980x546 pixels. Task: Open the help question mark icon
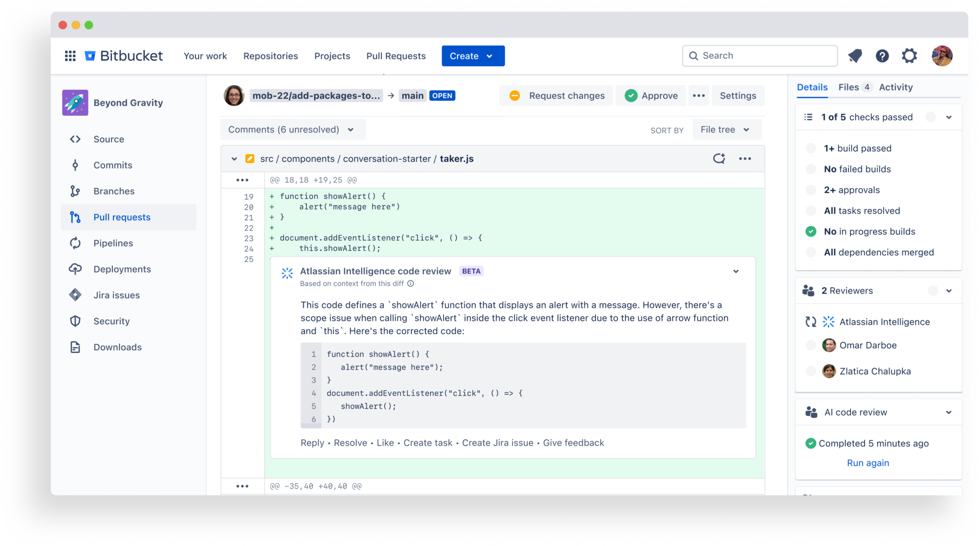pos(882,56)
